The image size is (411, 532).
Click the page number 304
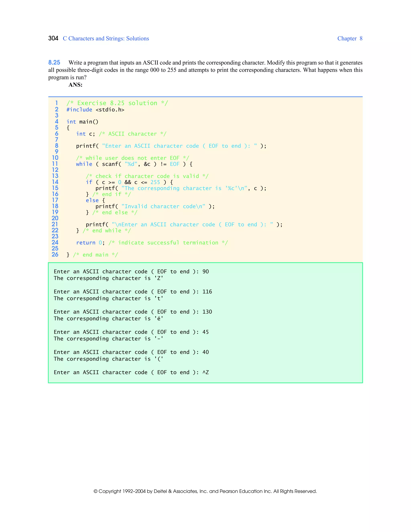53,38
